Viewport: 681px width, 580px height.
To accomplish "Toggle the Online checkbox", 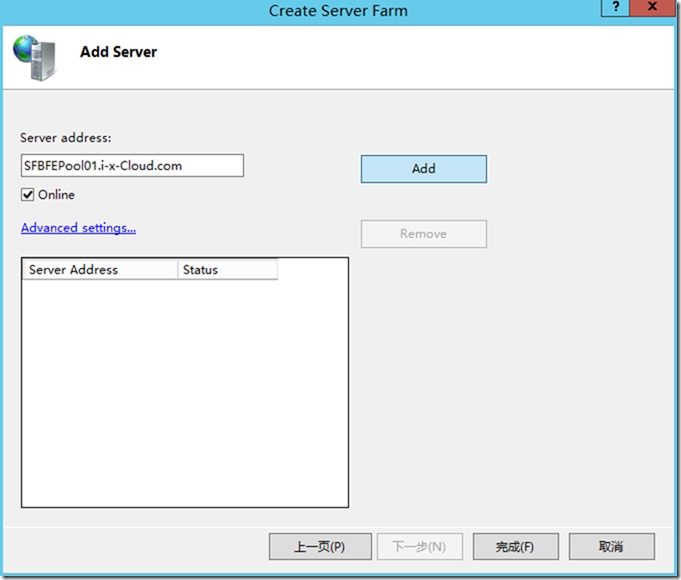I will [27, 195].
